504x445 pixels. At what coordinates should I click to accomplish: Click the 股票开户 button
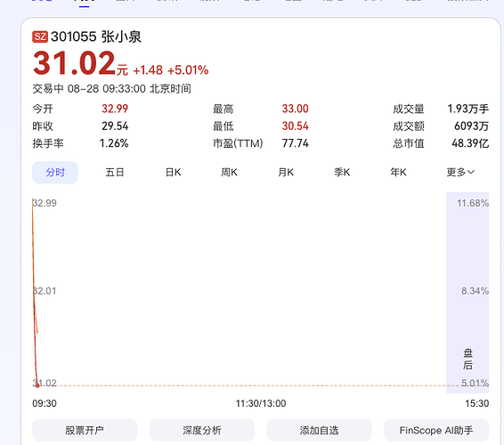coord(85,430)
